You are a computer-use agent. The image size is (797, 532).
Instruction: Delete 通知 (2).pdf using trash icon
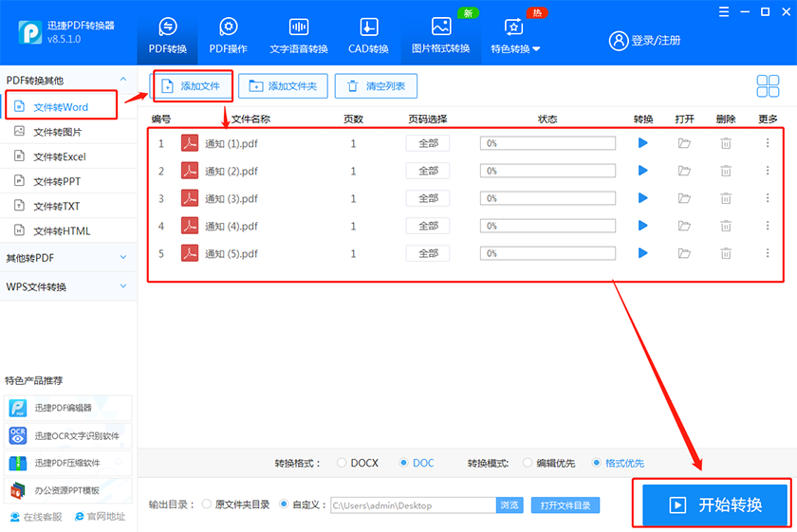coord(726,171)
